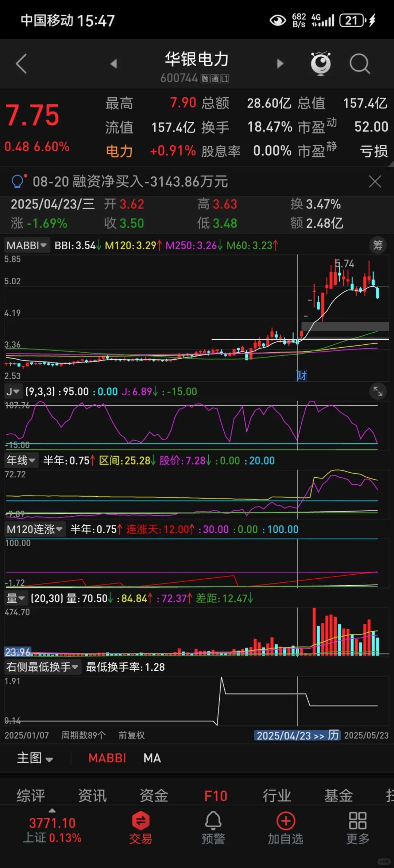Screen dimensions: 394x868
Task: Dismiss the margin financing notice
Action: click(x=375, y=181)
